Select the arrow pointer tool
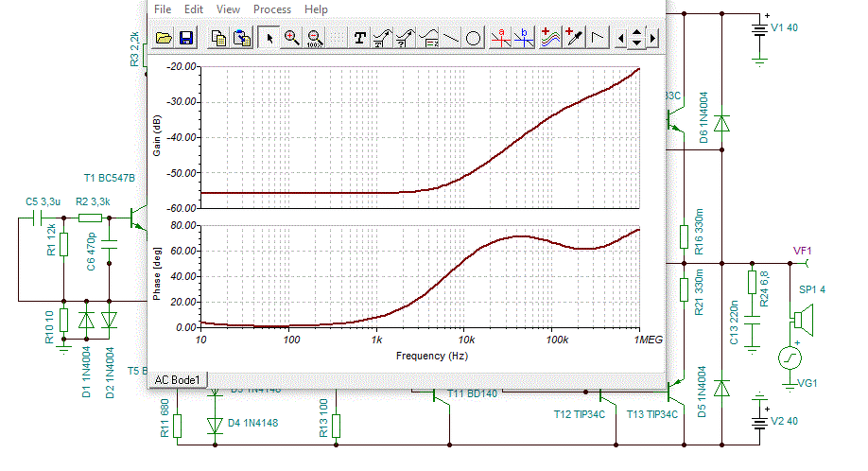This screenshot has width=868, height=471. click(269, 38)
